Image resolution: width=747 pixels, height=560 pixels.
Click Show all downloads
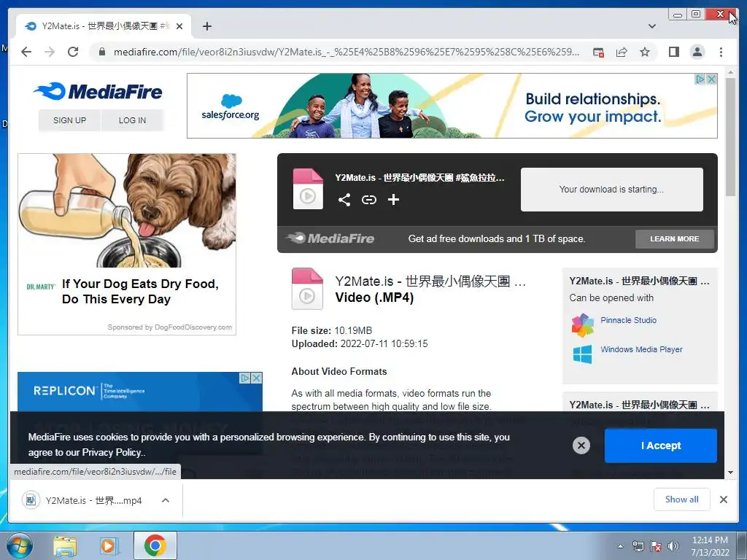[682, 499]
